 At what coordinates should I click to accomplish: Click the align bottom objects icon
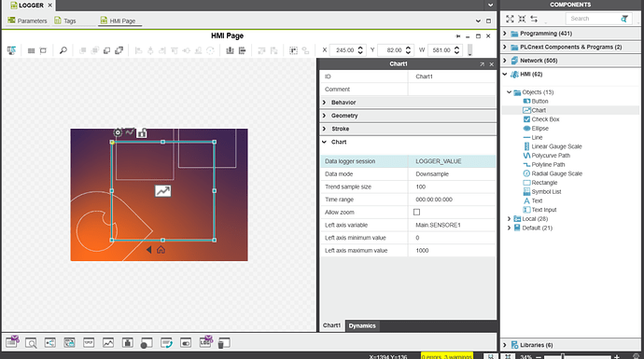tap(199, 50)
